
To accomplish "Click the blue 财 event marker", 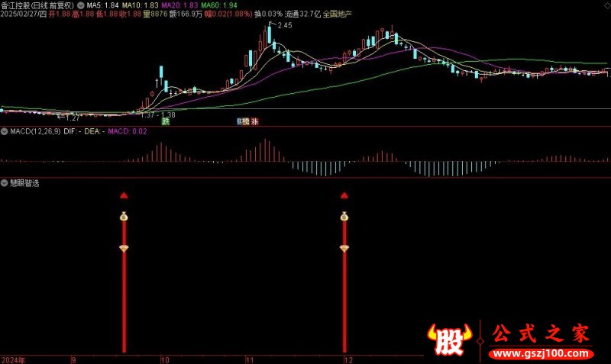I will 239,121.
